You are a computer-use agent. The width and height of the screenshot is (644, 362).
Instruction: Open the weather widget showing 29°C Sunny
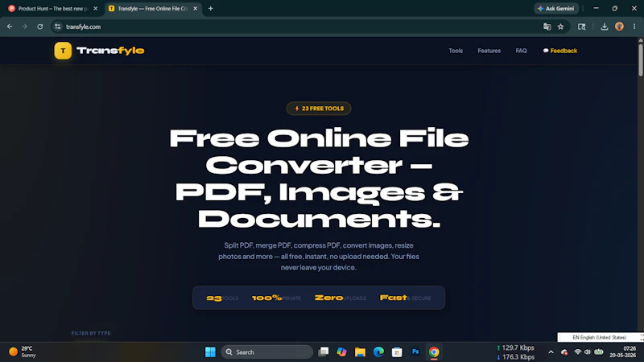[x=23, y=352]
